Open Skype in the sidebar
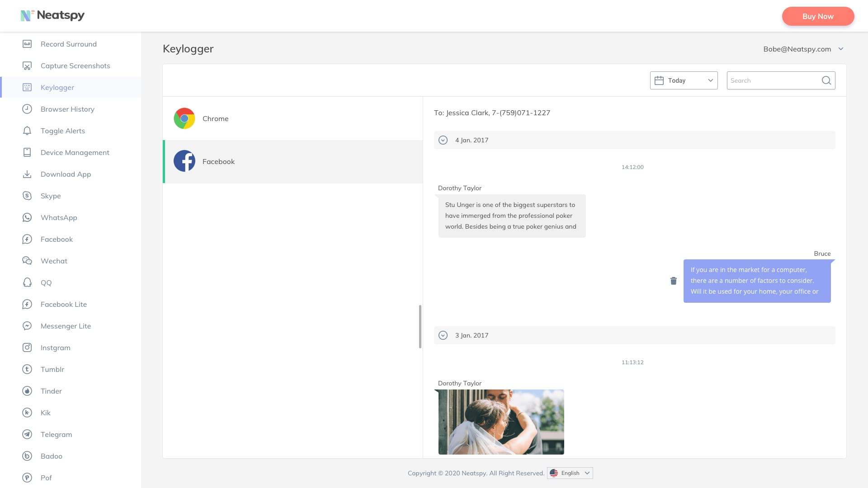 51,196
